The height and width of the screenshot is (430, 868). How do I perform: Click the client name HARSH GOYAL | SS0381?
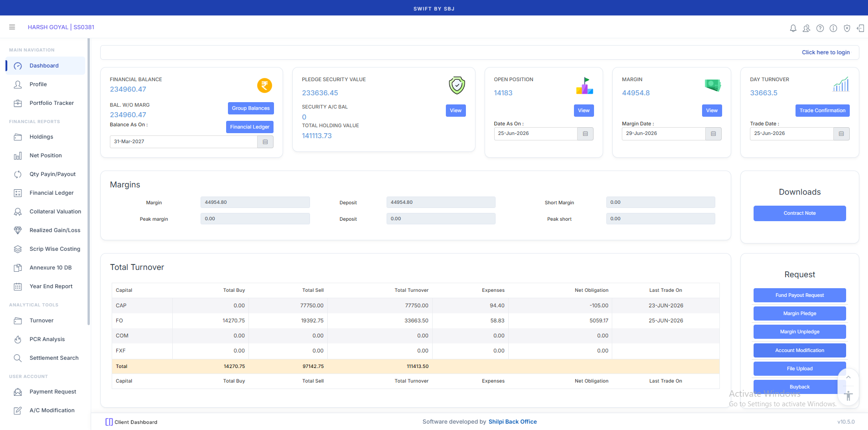pos(61,27)
